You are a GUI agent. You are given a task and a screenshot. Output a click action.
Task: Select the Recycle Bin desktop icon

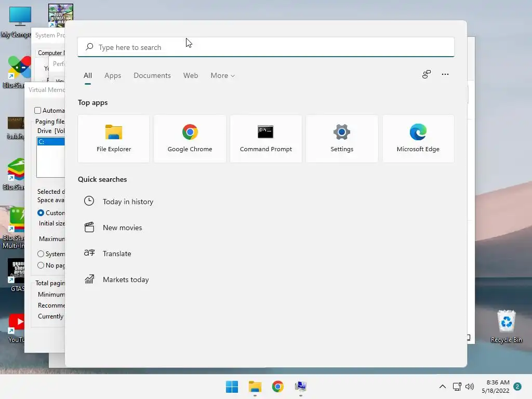click(506, 326)
